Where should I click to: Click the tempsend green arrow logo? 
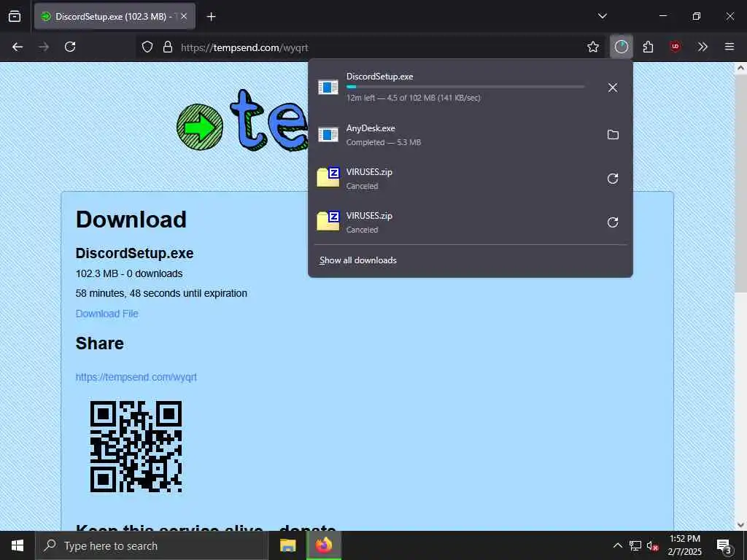tap(200, 127)
